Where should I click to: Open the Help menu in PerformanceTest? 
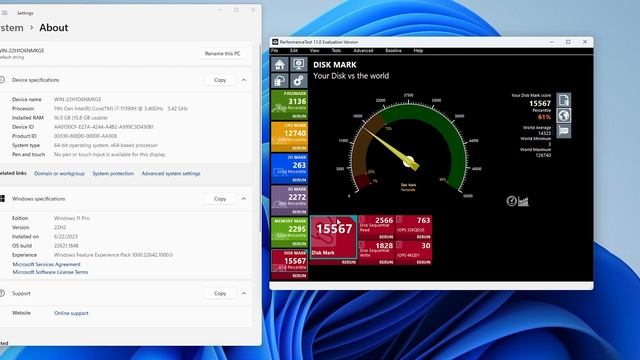pyautogui.click(x=418, y=51)
